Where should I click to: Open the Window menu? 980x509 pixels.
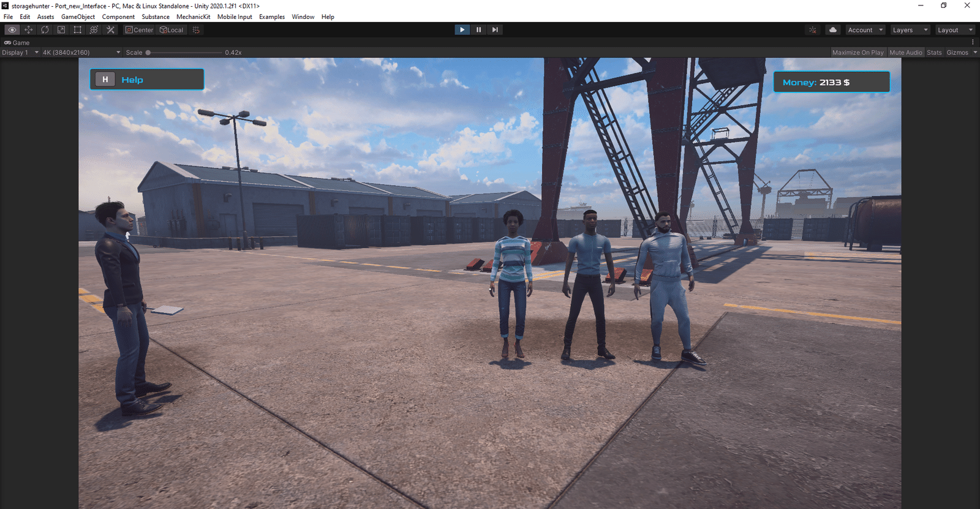point(303,17)
